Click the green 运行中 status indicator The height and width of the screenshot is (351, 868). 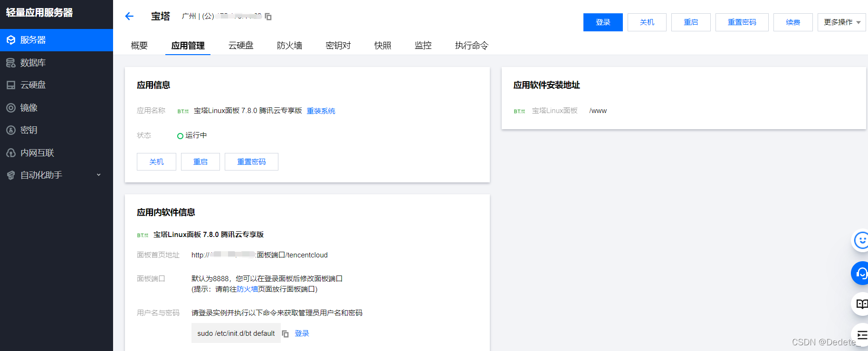180,136
